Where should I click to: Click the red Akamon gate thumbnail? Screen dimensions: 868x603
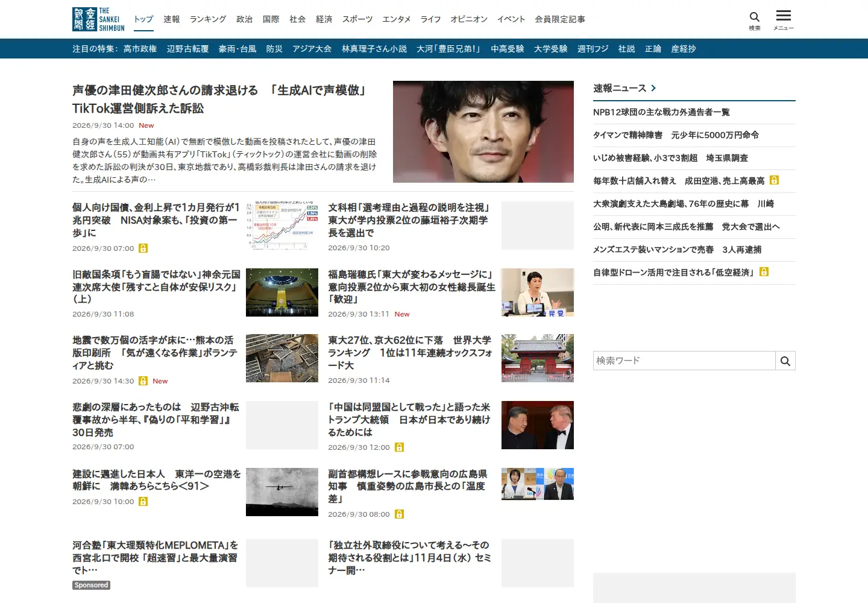click(538, 358)
